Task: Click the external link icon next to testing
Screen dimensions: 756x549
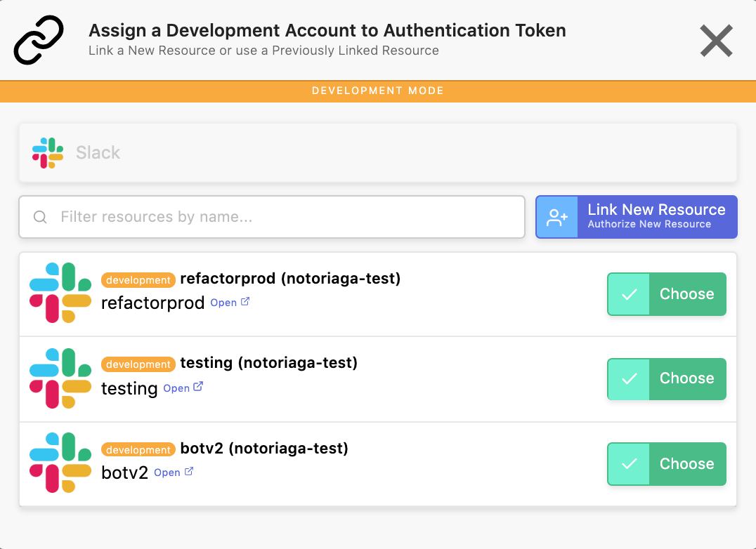Action: click(x=198, y=387)
